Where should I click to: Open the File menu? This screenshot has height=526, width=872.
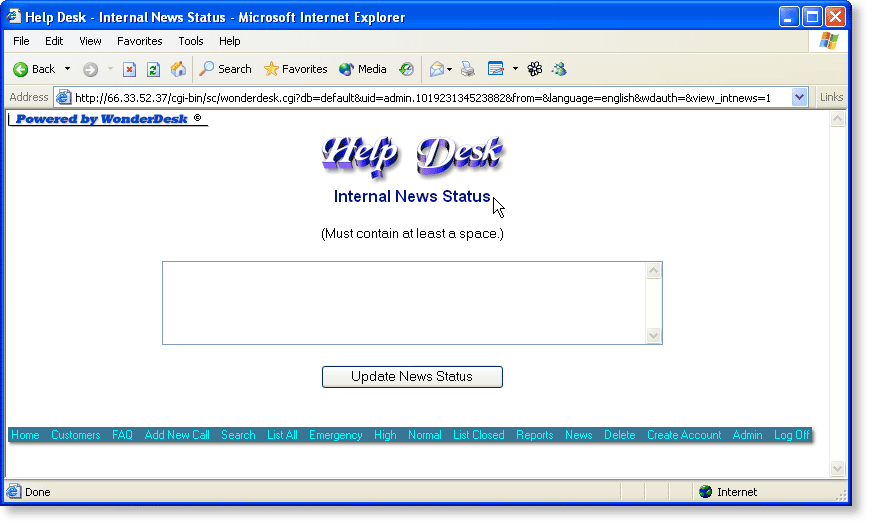click(21, 41)
